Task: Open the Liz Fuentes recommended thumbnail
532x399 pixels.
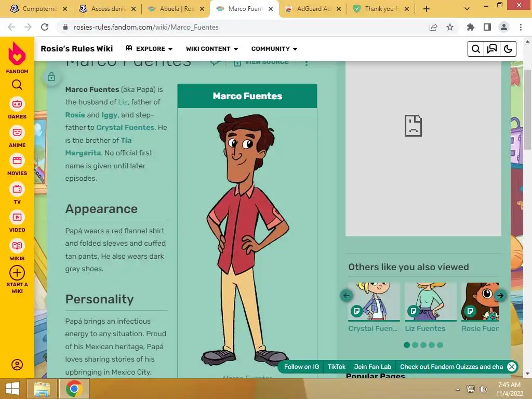Action: (431, 302)
